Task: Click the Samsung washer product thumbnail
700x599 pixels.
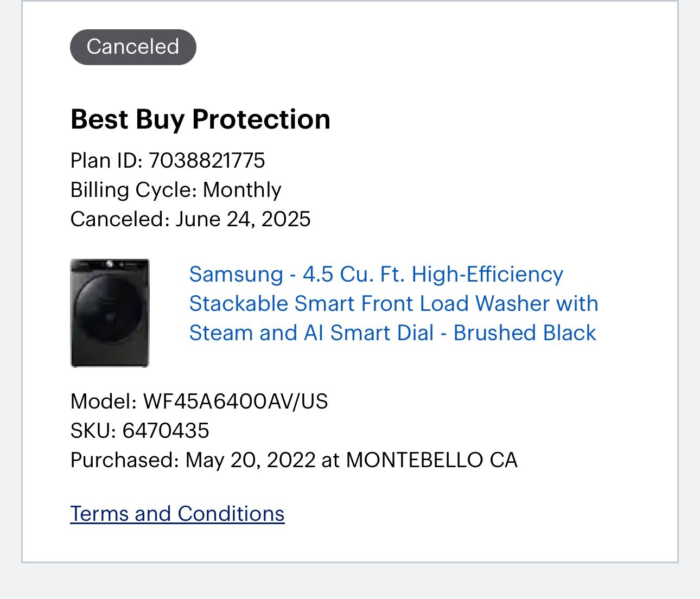Action: pyautogui.click(x=110, y=313)
